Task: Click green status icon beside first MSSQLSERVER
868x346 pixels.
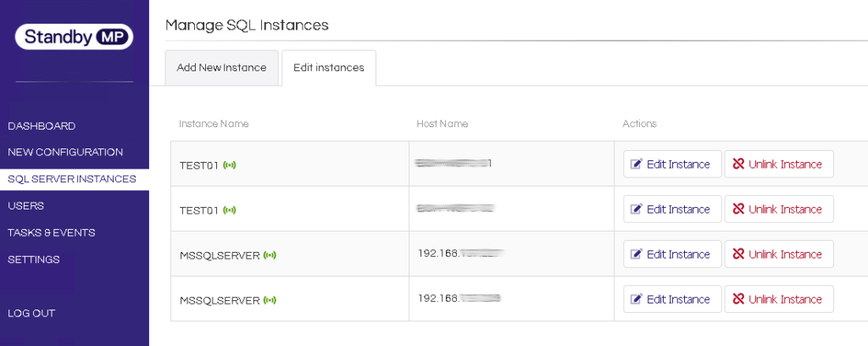Action: [270, 255]
